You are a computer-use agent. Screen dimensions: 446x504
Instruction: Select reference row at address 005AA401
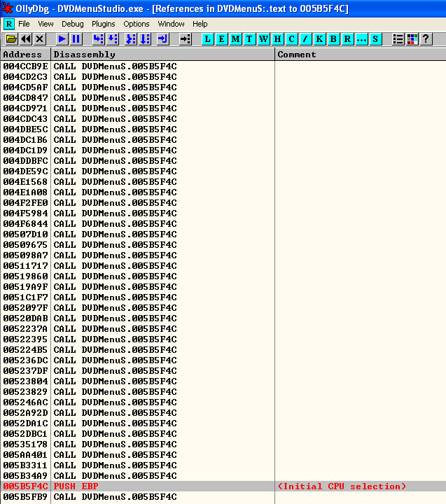[223, 455]
